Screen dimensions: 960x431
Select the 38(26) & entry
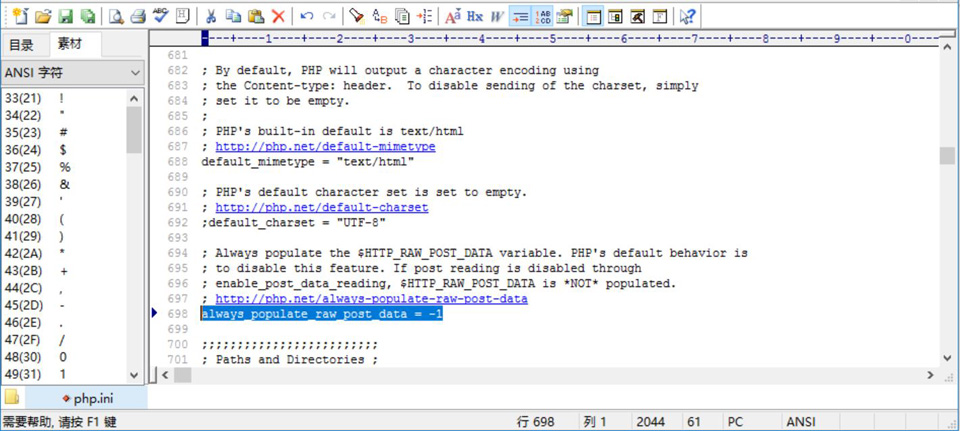pos(64,184)
